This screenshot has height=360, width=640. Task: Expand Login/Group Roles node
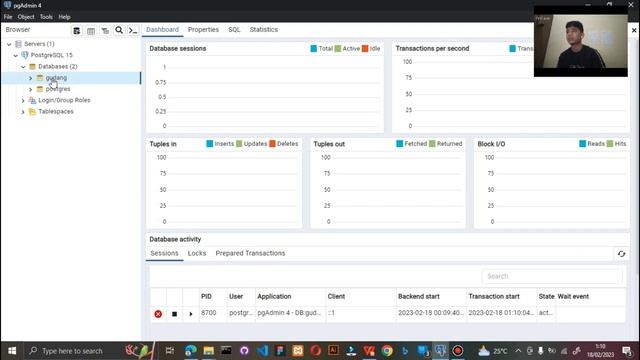pyautogui.click(x=23, y=100)
